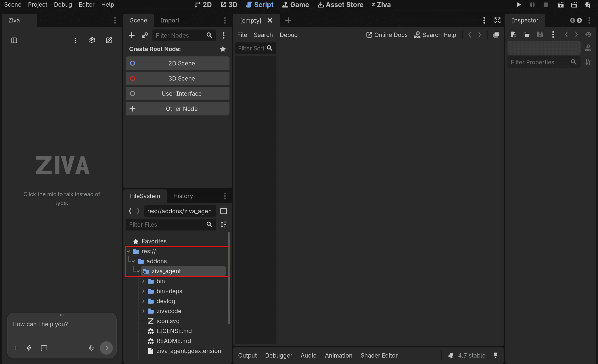Open the Editor menu
Screen dimensions: 598x364
click(86, 5)
